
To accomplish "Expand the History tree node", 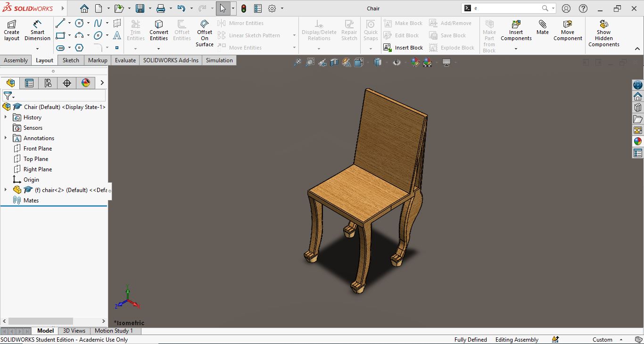I will pos(6,117).
